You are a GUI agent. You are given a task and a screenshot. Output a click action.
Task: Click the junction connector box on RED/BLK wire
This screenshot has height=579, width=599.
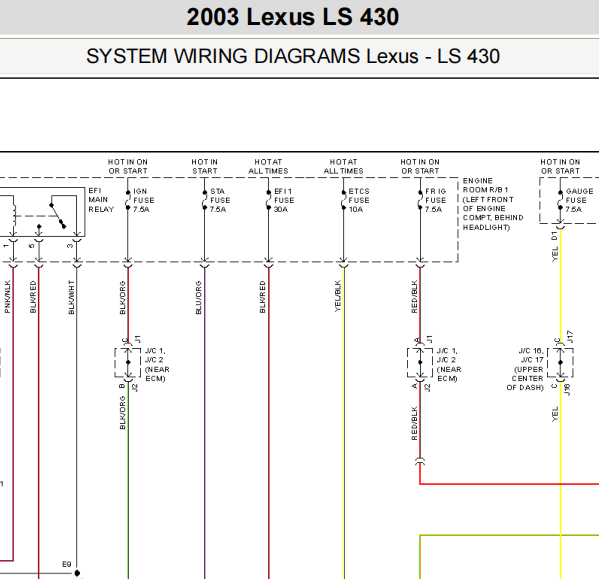420,362
